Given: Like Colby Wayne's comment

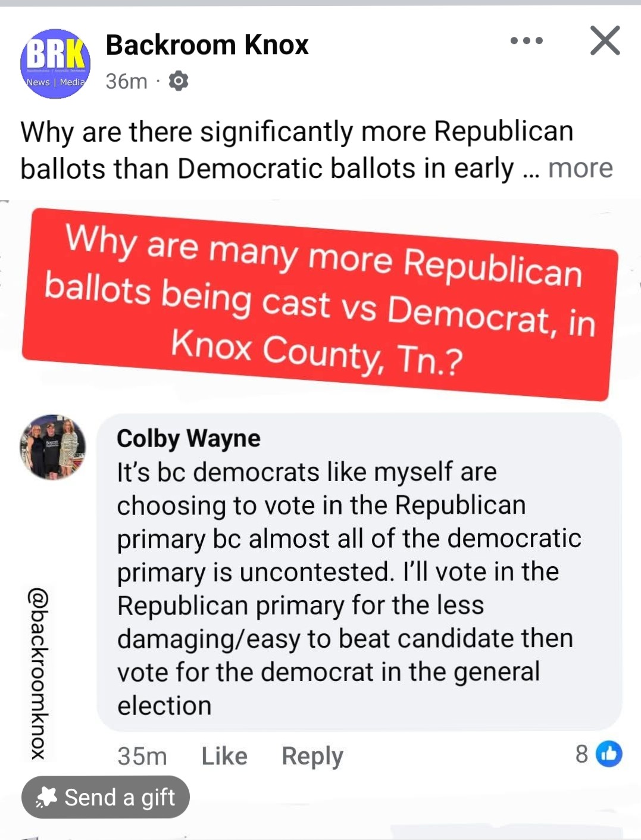Looking at the screenshot, I should pyautogui.click(x=224, y=756).
